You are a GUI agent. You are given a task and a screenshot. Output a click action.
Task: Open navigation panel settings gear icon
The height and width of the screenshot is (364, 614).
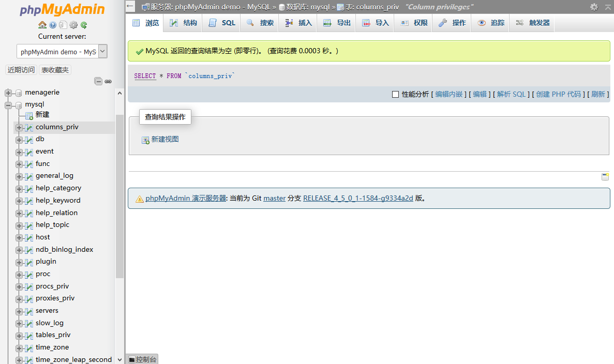[73, 25]
